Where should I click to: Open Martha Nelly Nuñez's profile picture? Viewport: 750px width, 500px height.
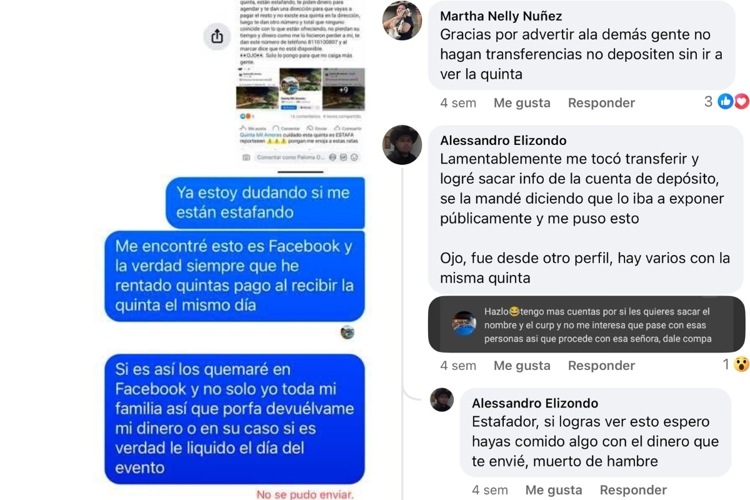[x=402, y=20]
